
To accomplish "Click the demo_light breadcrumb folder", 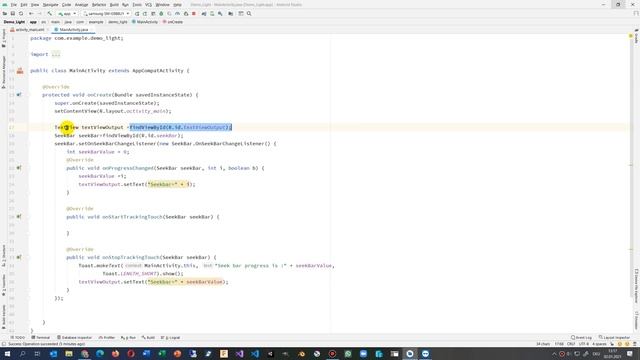I will pos(118,22).
